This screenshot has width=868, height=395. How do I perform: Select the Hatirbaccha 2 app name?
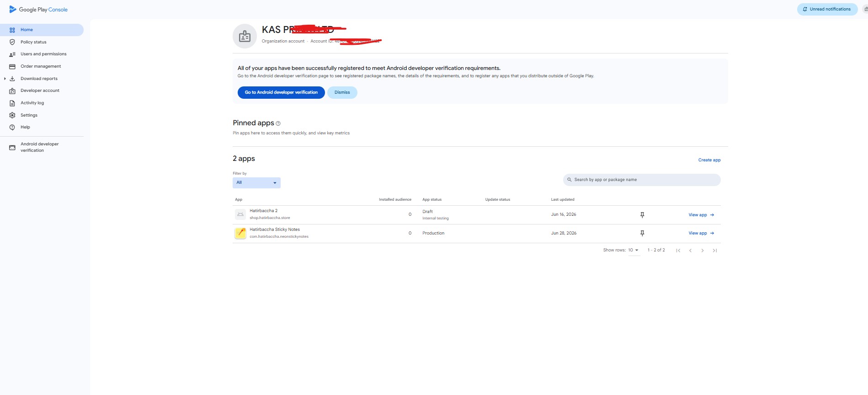coord(263,211)
